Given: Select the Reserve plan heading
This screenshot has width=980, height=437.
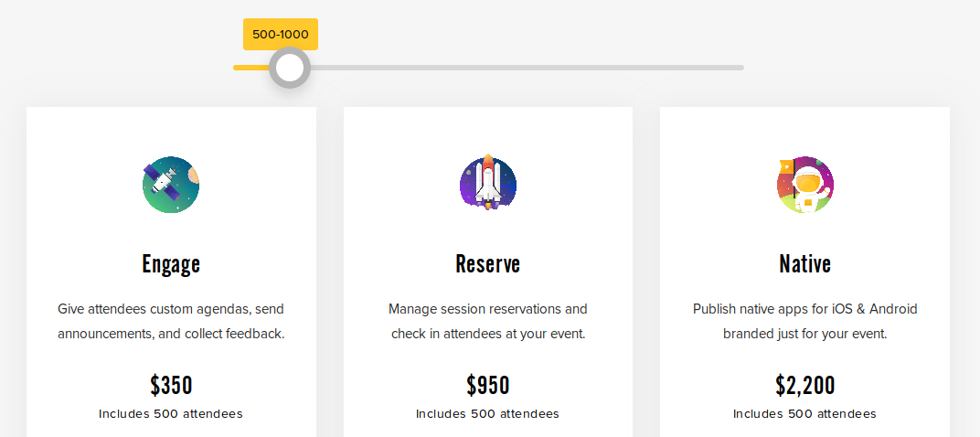Looking at the screenshot, I should (488, 264).
